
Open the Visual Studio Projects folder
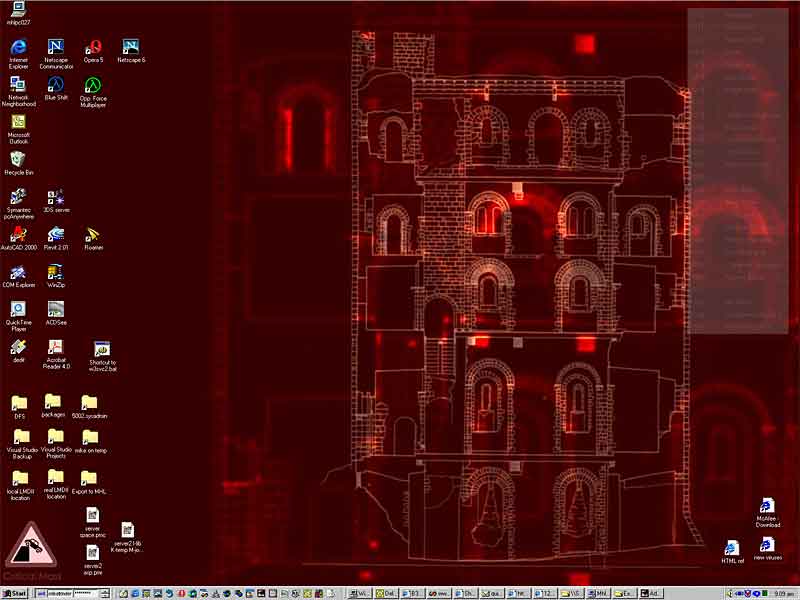[x=56, y=437]
